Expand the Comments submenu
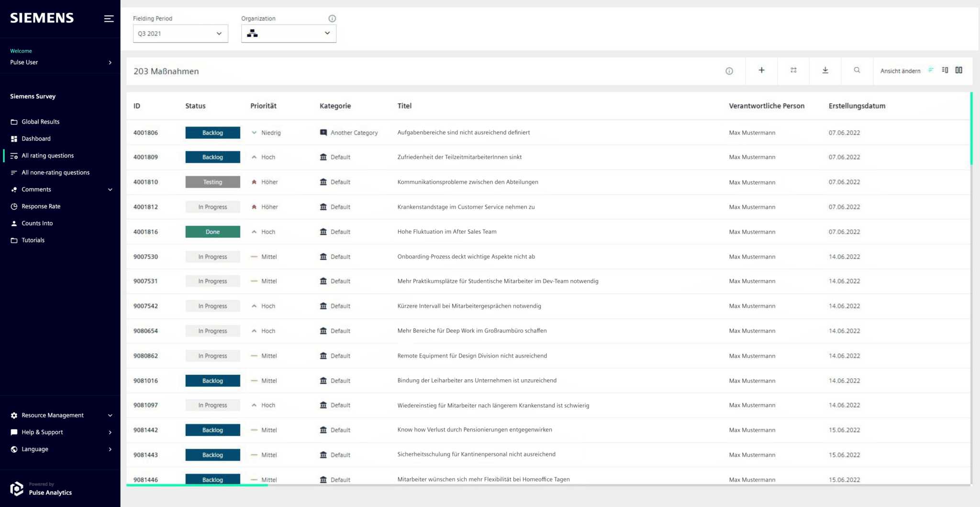The width and height of the screenshot is (980, 507). coord(110,190)
